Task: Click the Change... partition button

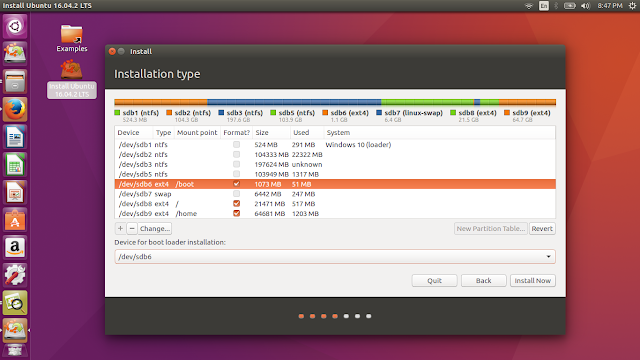Action: coord(155,229)
